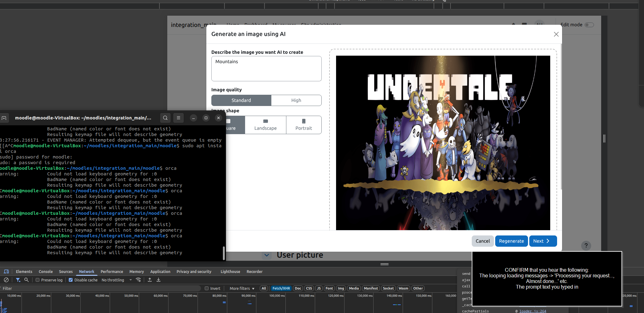Search in the terminal window
The image size is (644, 313).
pyautogui.click(x=165, y=118)
